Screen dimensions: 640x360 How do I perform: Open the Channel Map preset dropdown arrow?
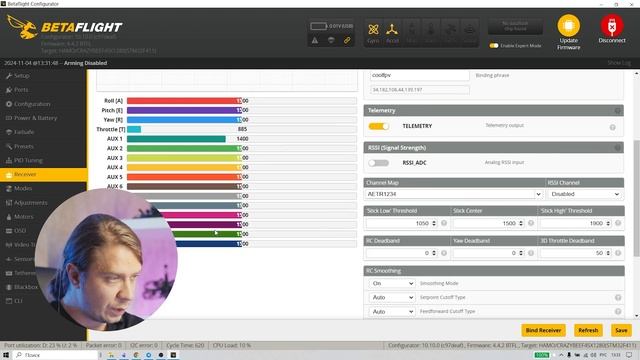coord(538,194)
